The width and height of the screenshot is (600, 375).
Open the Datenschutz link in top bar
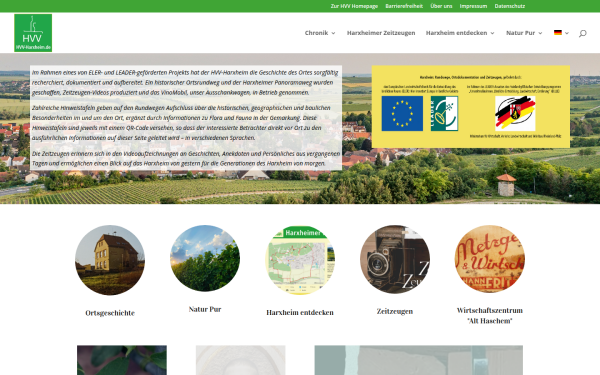(510, 6)
